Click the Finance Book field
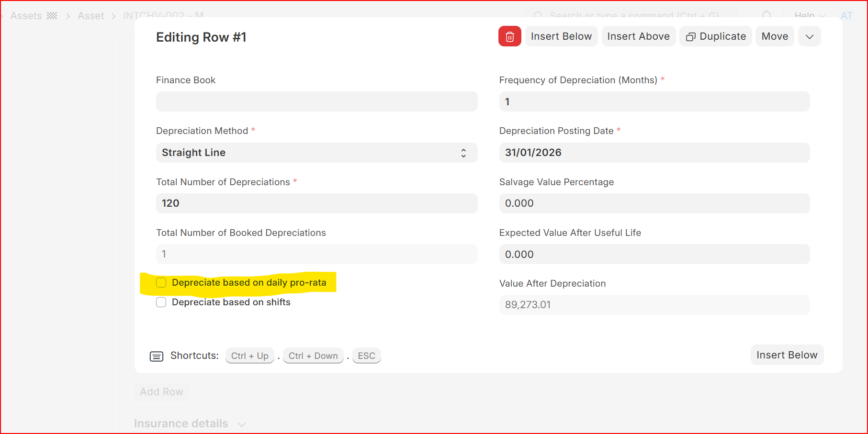Viewport: 868px width, 434px height. pyautogui.click(x=316, y=101)
